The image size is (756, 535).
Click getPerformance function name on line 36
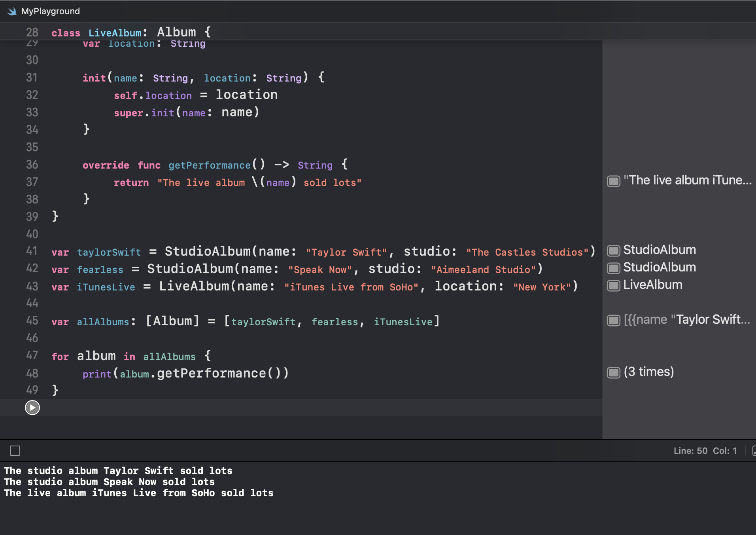(210, 165)
